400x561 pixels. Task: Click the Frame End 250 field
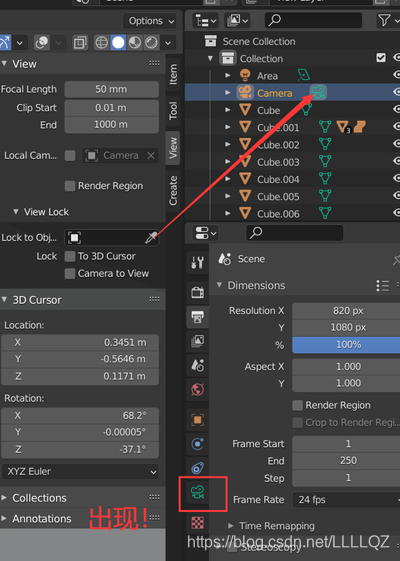[346, 460]
